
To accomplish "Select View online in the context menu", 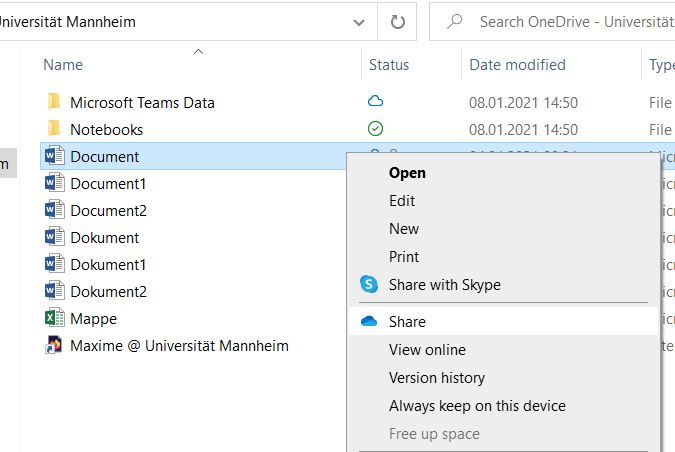I will click(503, 350).
